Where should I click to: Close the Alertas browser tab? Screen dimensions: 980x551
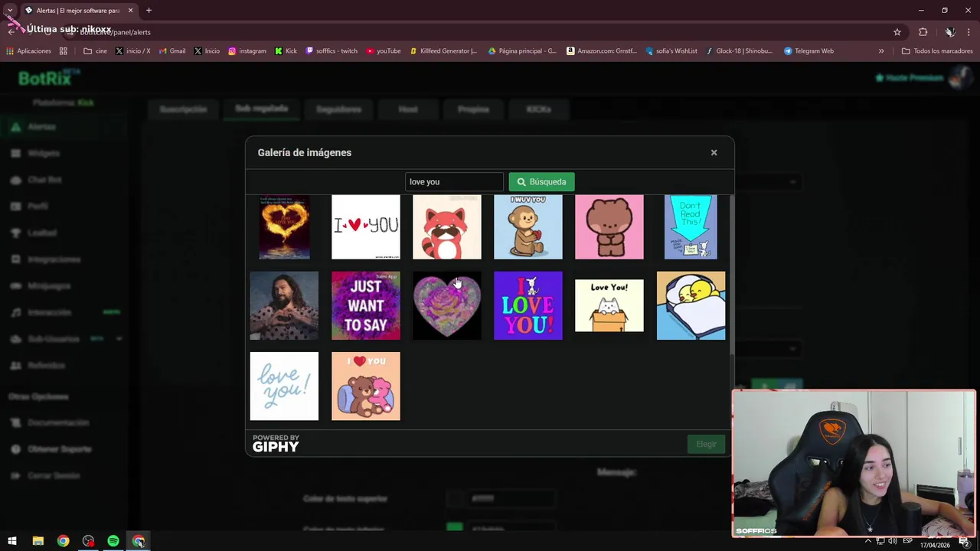click(130, 11)
